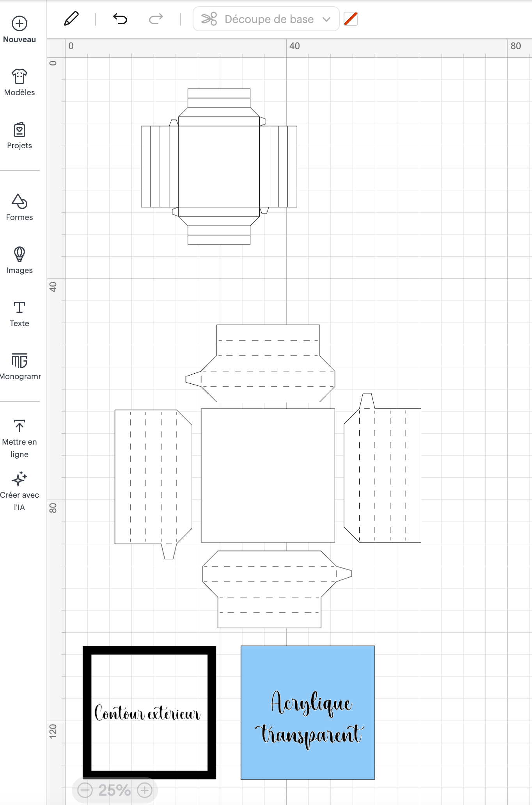Image resolution: width=532 pixels, height=805 pixels.
Task: Open the Modèles t-shirt panel
Action: pyautogui.click(x=20, y=77)
